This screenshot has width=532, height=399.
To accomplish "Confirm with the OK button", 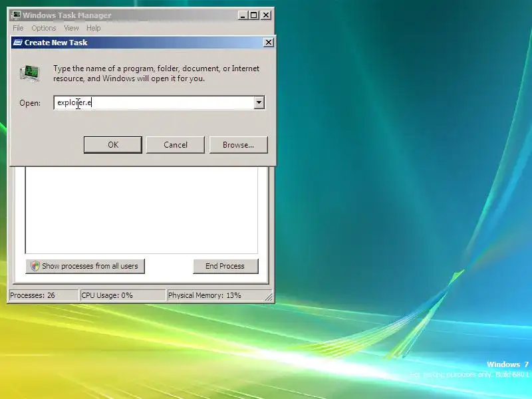I will click(112, 145).
